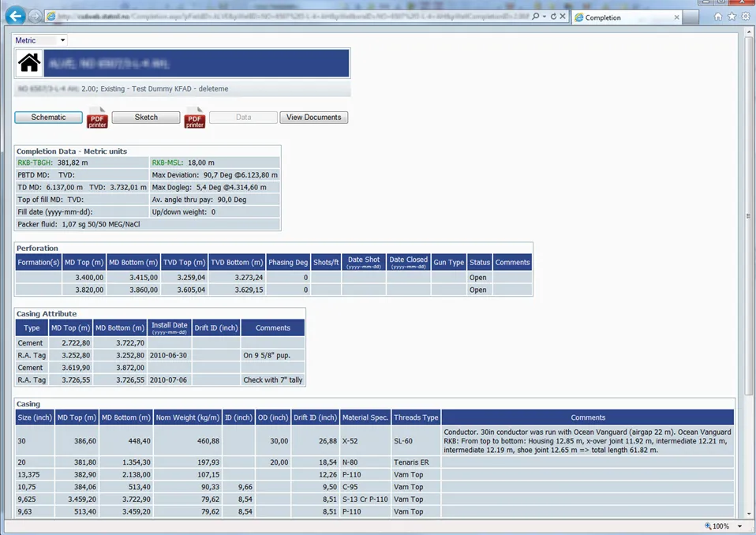Open browser Tools with the gear icon
756x535 pixels.
click(x=744, y=16)
